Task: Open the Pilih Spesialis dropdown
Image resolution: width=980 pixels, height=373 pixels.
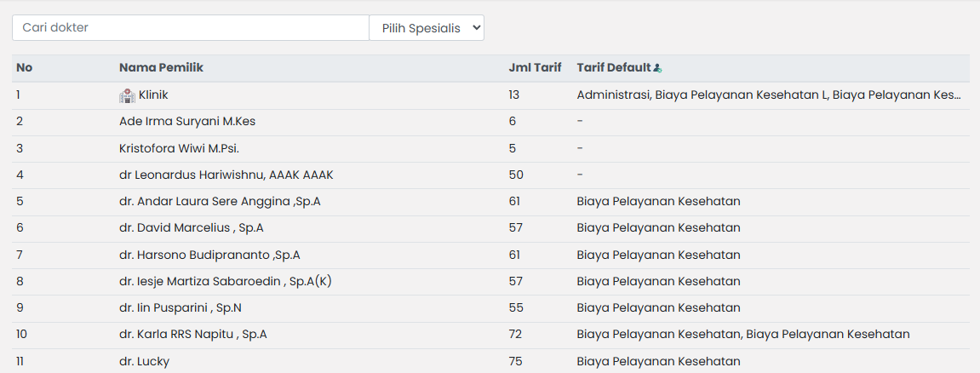Action: pos(427,28)
